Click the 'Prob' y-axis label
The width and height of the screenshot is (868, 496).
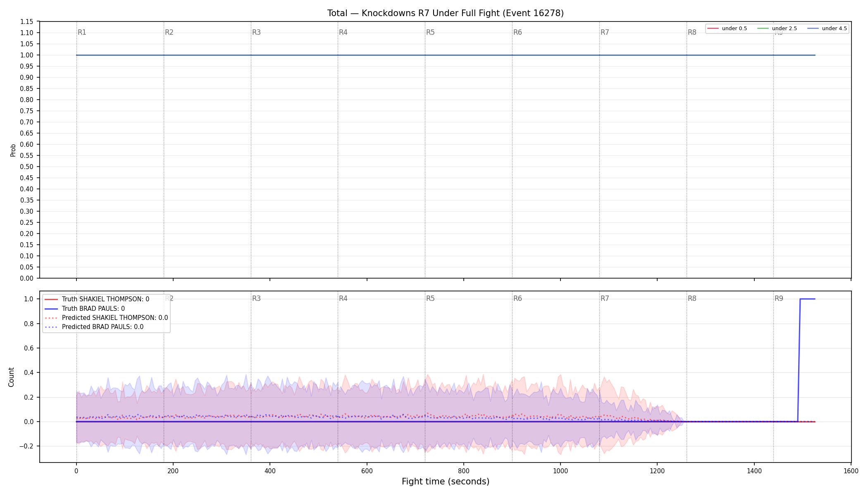(13, 150)
